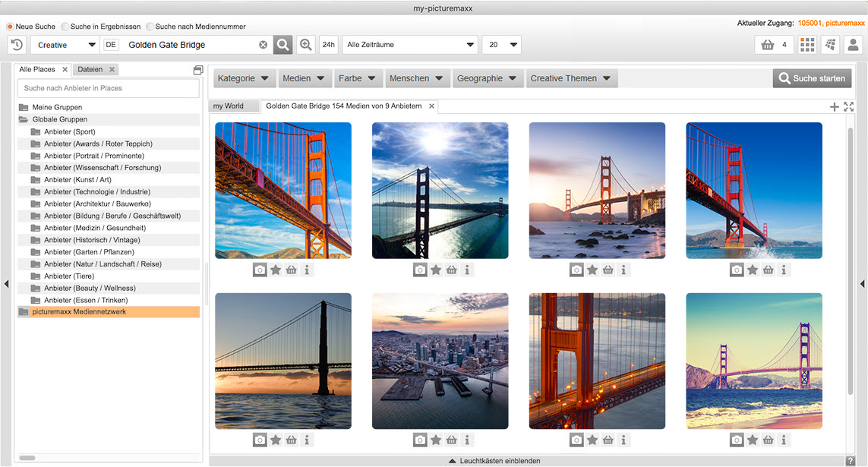The height and width of the screenshot is (467, 868).
Task: Switch to the my World tab
Action: coord(229,106)
